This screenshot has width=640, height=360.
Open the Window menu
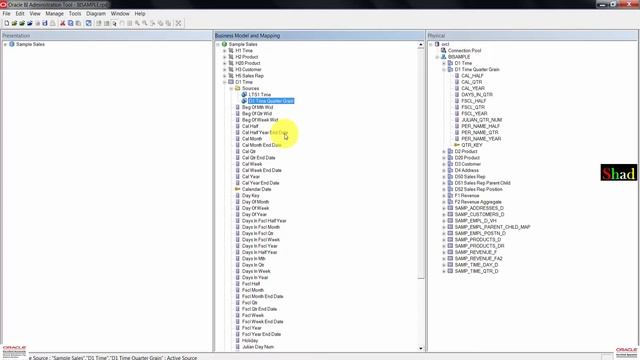tap(120, 13)
